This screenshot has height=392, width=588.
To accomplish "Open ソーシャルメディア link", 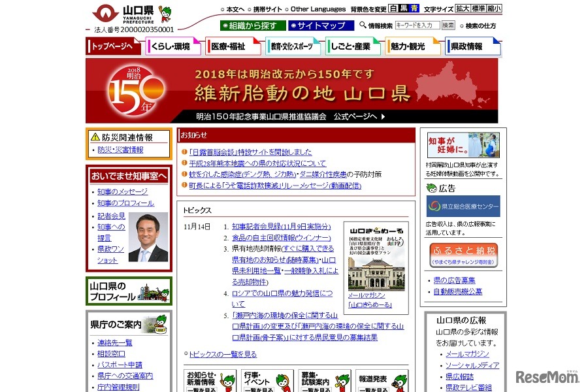I will (472, 365).
